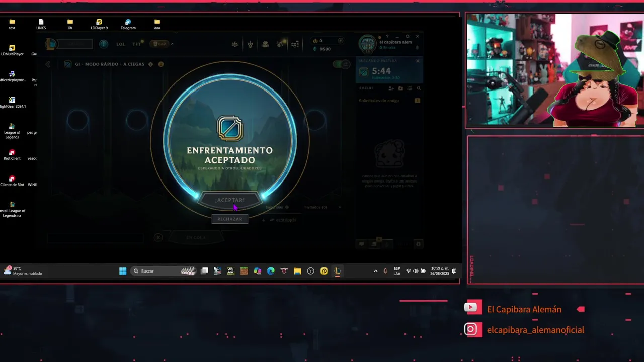Screen dimensions: 644x362
Task: Leave queue with round X button
Action: (x=158, y=237)
